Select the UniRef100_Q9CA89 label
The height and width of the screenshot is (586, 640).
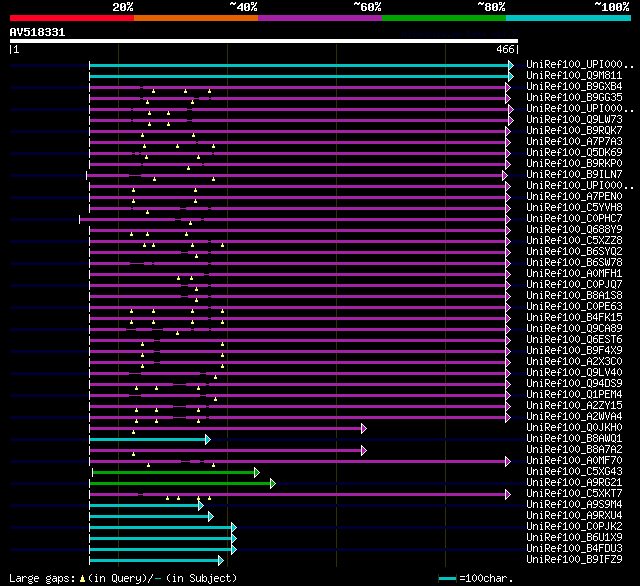[x=574, y=329]
